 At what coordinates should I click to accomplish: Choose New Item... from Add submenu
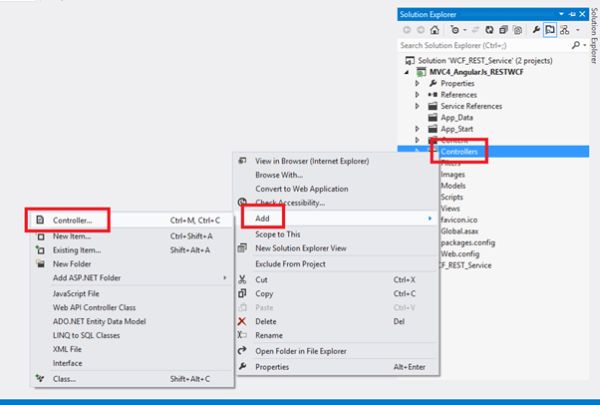tap(72, 236)
